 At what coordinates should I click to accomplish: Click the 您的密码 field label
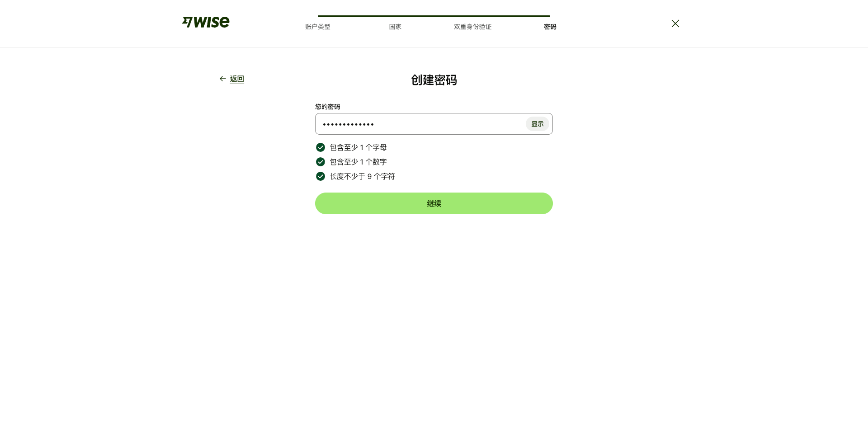[x=328, y=106]
